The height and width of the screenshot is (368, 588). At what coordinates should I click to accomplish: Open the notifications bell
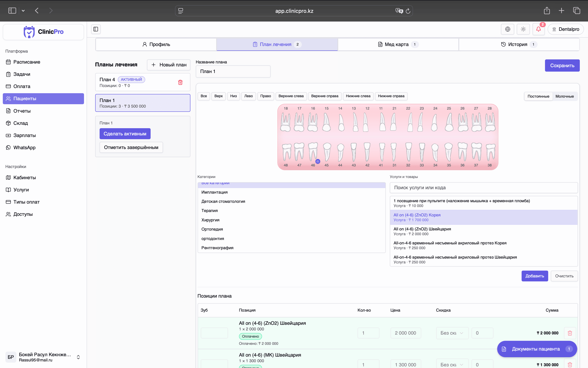point(538,29)
